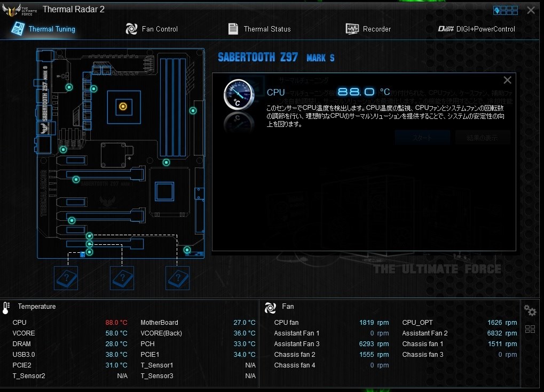This screenshot has width=544, height=392.
Task: Click the large 88.0 °C CPU readout
Action: 364,92
